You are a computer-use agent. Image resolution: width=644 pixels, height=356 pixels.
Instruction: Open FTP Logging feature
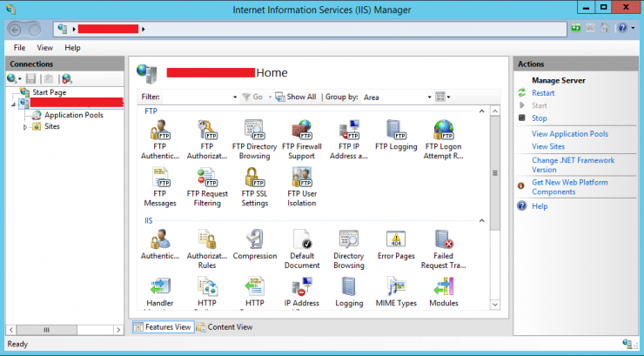tap(396, 136)
